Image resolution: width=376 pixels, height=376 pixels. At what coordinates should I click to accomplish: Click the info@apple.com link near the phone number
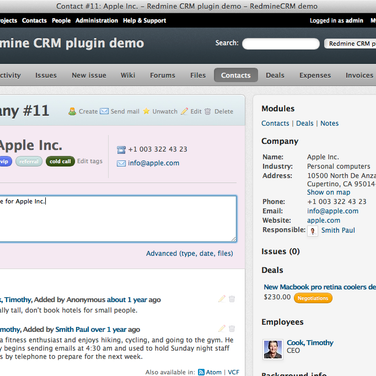click(154, 163)
